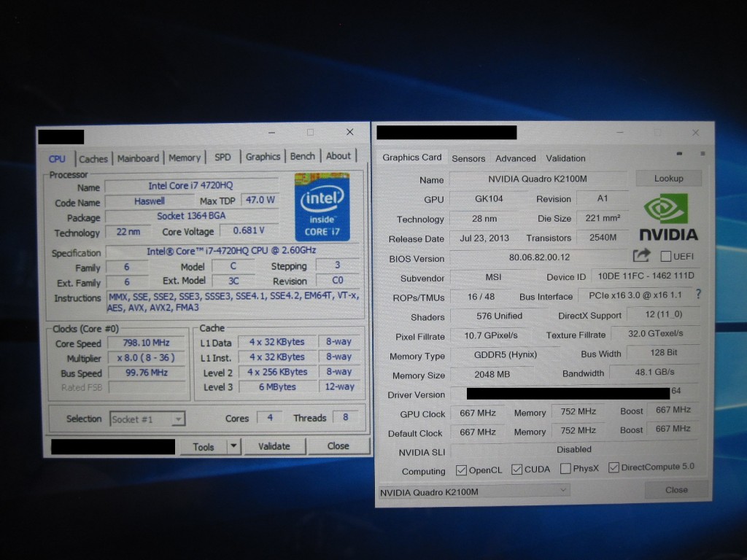Screen dimensions: 747x560
Task: Open the About tab
Action: click(338, 156)
